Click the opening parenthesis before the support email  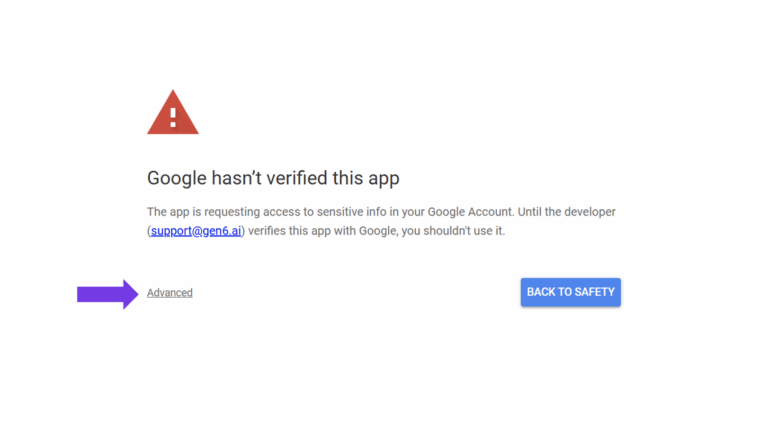(x=149, y=231)
